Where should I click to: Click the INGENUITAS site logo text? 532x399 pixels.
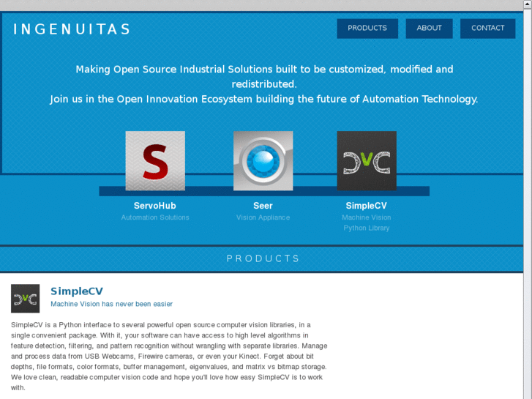click(72, 29)
